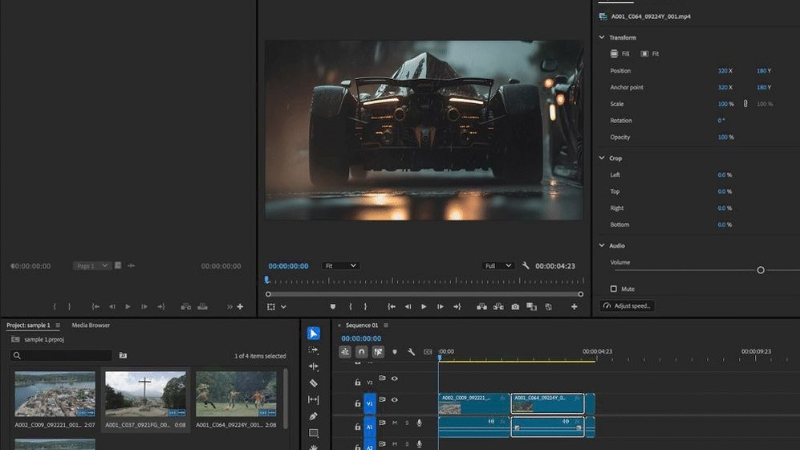Viewport: 800px width, 450px height.
Task: Enable the Mute checkbox under Audio
Action: click(613, 288)
